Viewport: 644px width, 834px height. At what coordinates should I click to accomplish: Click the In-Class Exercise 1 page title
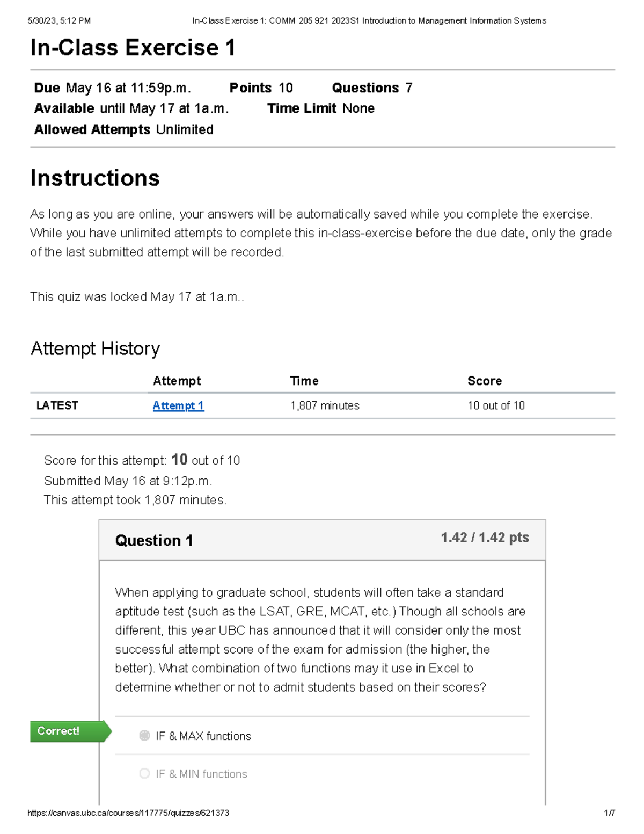133,48
